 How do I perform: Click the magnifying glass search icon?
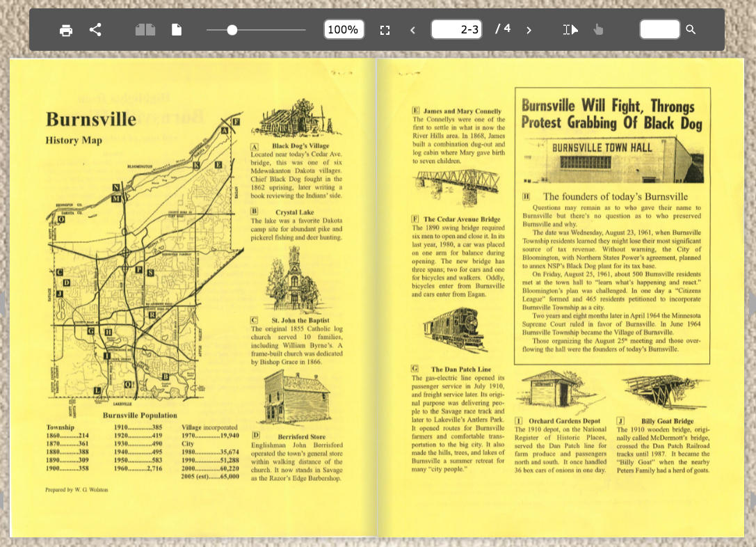(691, 30)
